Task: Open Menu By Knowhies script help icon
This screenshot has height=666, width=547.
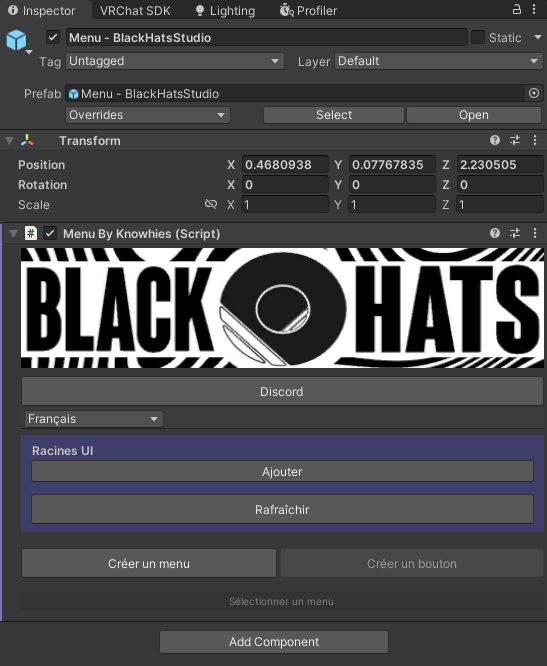Action: pos(495,233)
